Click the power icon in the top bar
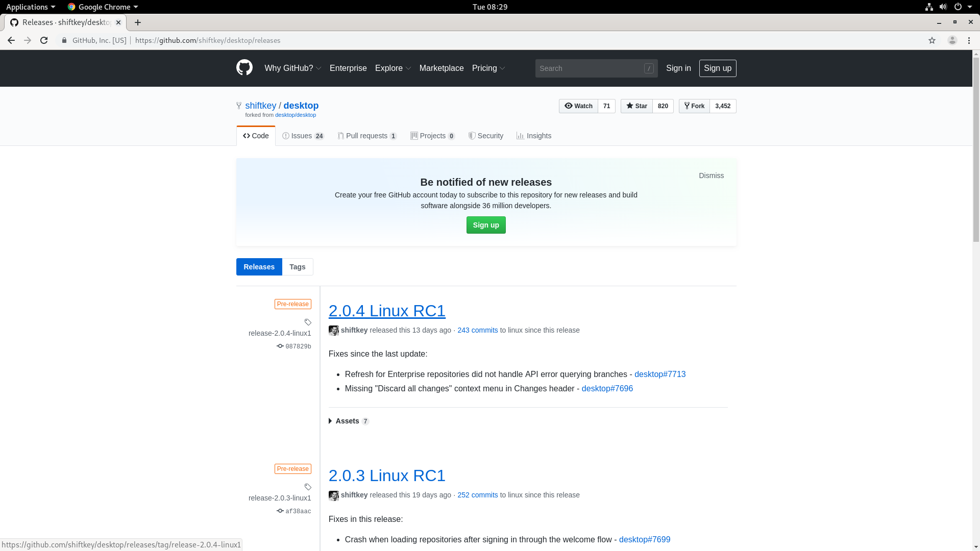The height and width of the screenshot is (551, 980). pos(958,7)
